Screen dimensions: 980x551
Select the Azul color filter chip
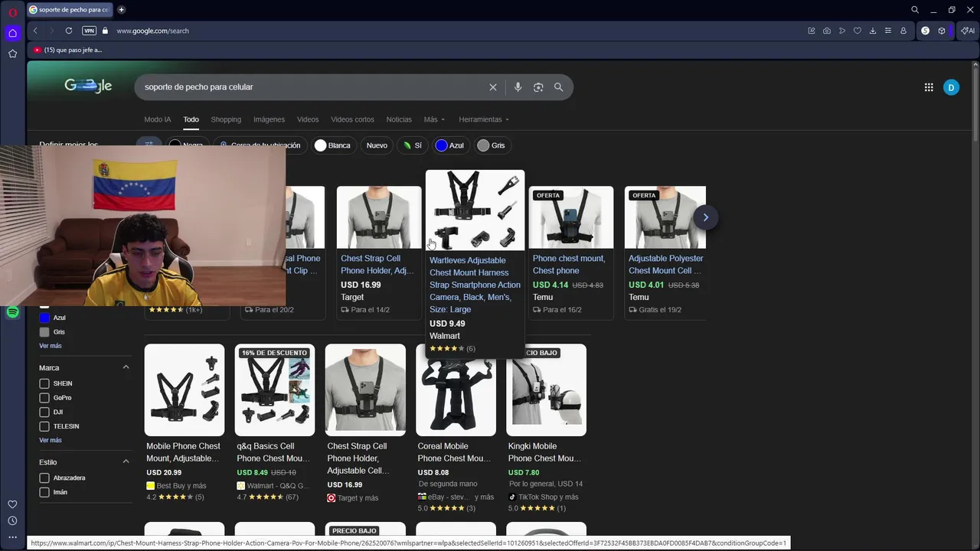point(451,145)
